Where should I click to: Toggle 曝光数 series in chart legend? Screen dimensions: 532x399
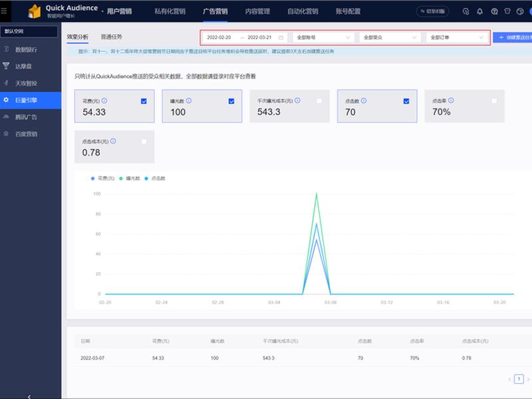[x=130, y=178]
